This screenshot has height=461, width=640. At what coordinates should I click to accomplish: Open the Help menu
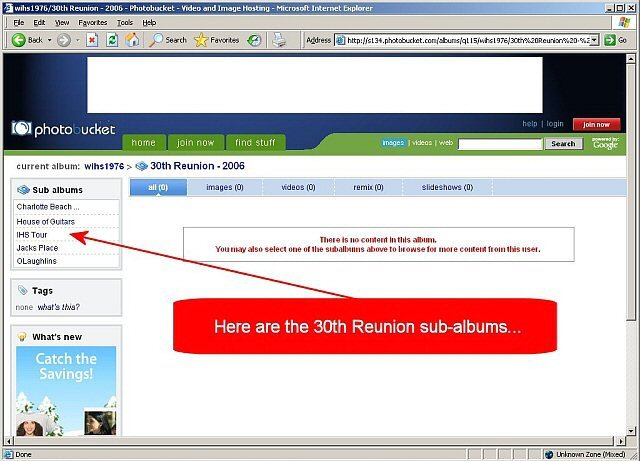tap(149, 22)
